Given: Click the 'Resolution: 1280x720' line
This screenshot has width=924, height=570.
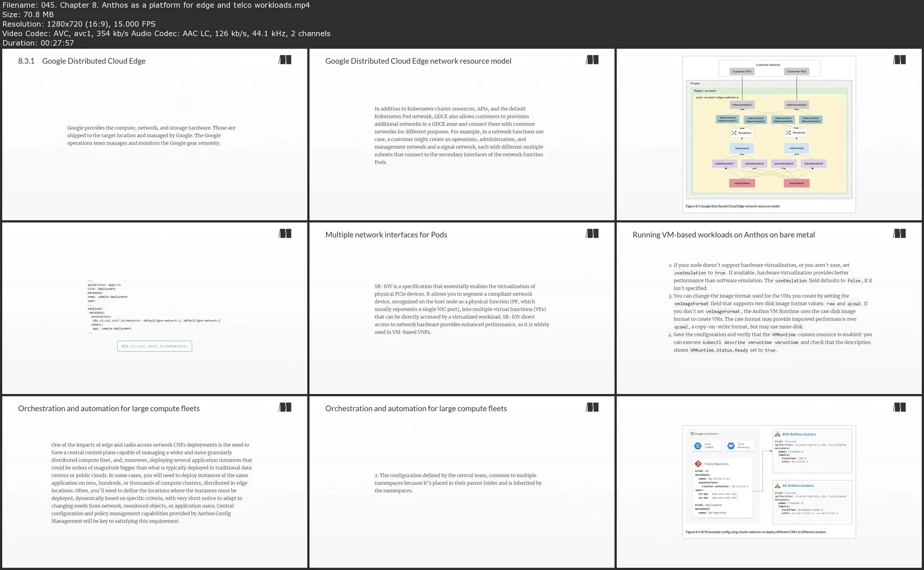Looking at the screenshot, I should tap(79, 24).
